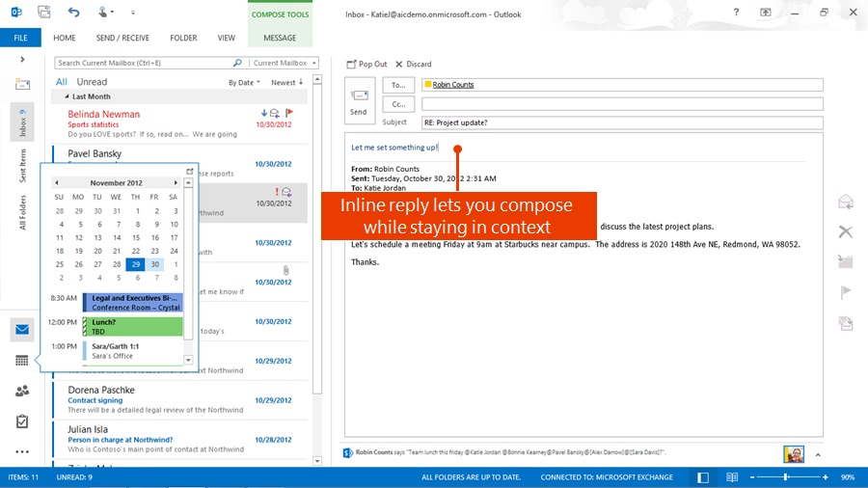Discard the reply draft

(x=413, y=64)
